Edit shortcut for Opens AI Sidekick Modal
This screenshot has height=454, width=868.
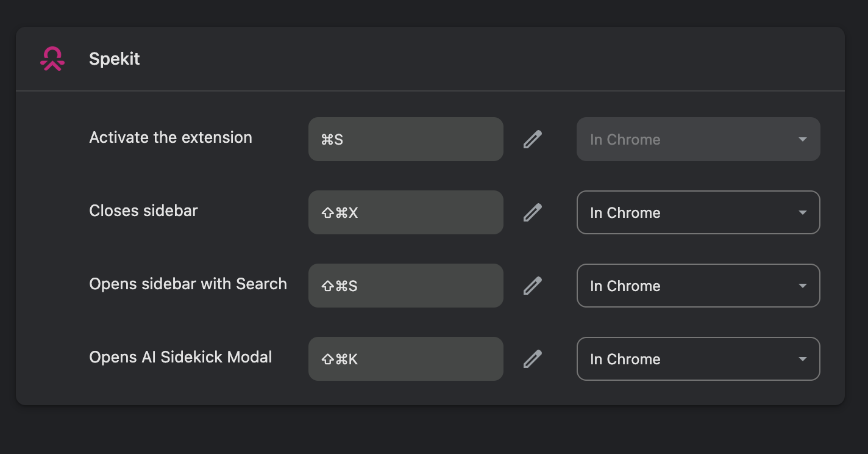[533, 359]
